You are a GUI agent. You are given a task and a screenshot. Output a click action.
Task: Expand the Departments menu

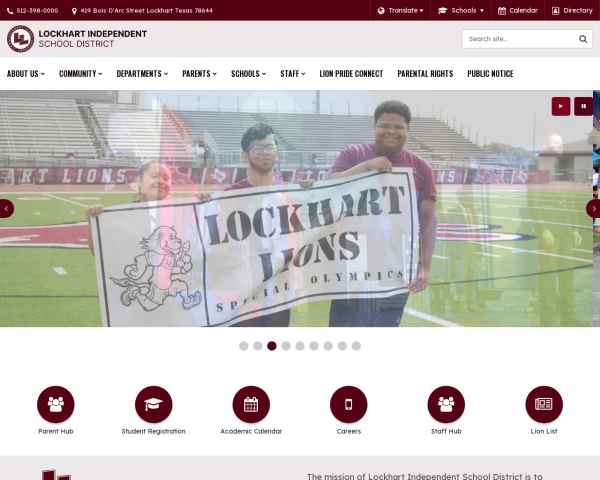[x=142, y=73]
